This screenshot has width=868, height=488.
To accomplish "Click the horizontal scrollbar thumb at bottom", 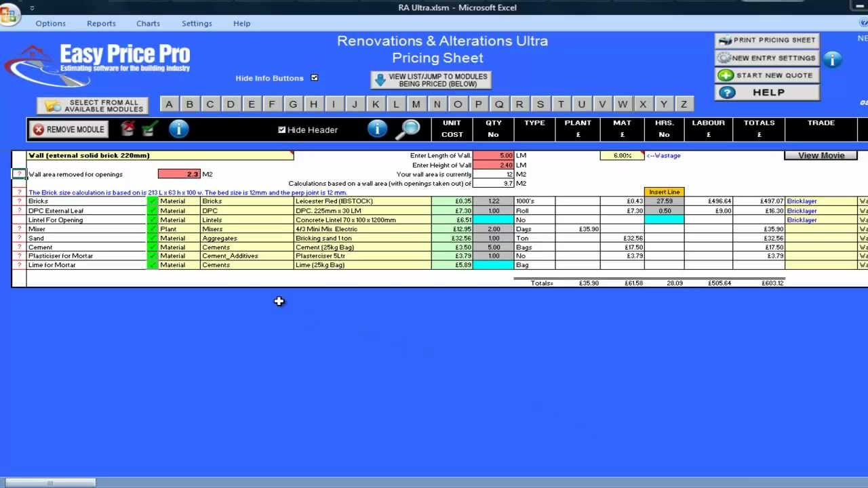I will (50, 483).
